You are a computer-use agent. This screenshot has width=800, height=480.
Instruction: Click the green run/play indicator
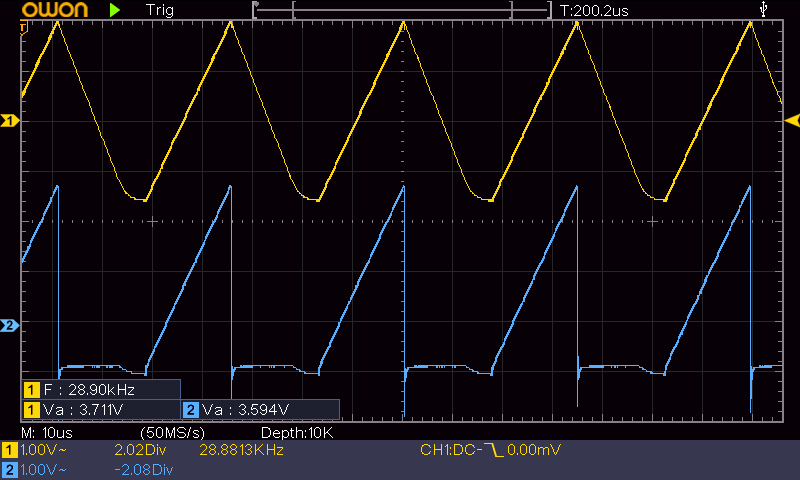115,10
